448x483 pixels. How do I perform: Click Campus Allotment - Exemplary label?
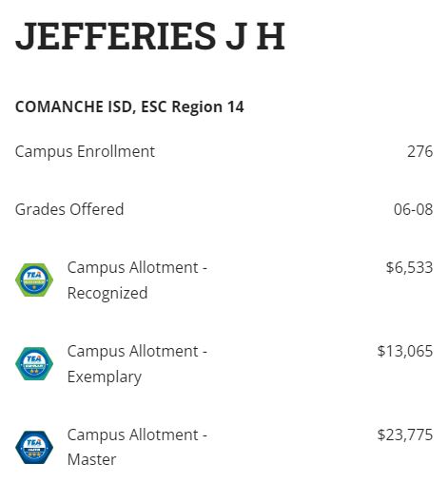(137, 364)
